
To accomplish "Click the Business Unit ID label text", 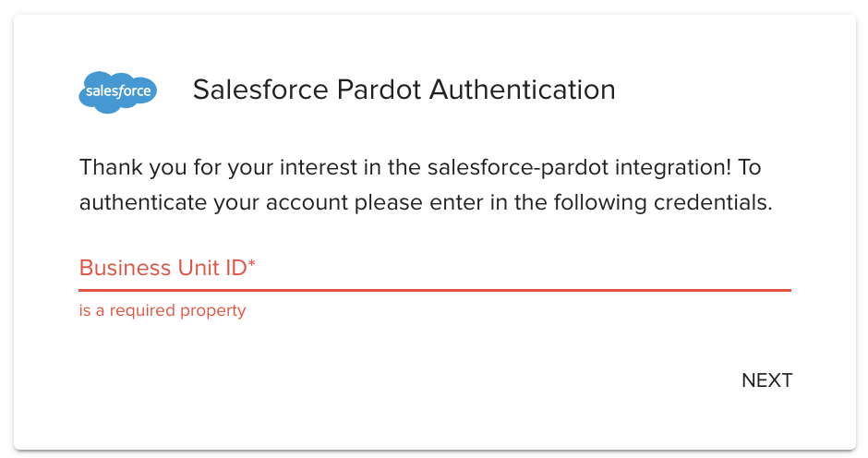I will tap(163, 268).
